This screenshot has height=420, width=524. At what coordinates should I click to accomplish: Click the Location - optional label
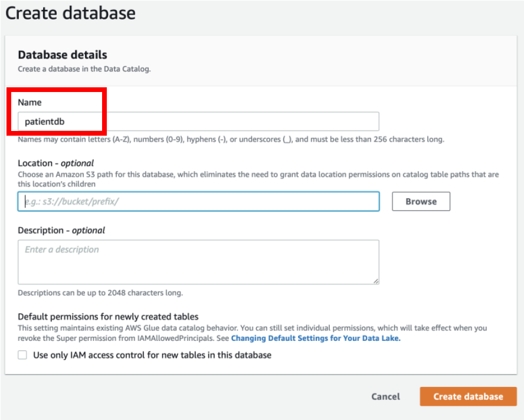[x=56, y=163]
